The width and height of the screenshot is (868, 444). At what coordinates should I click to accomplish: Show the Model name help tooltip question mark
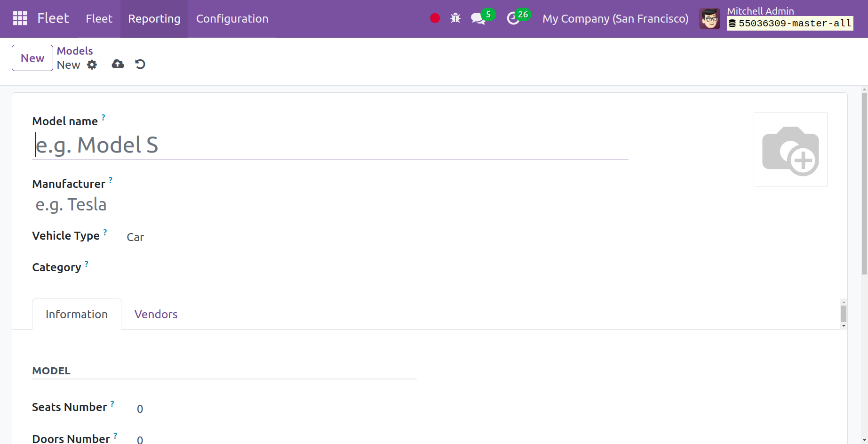click(x=104, y=117)
